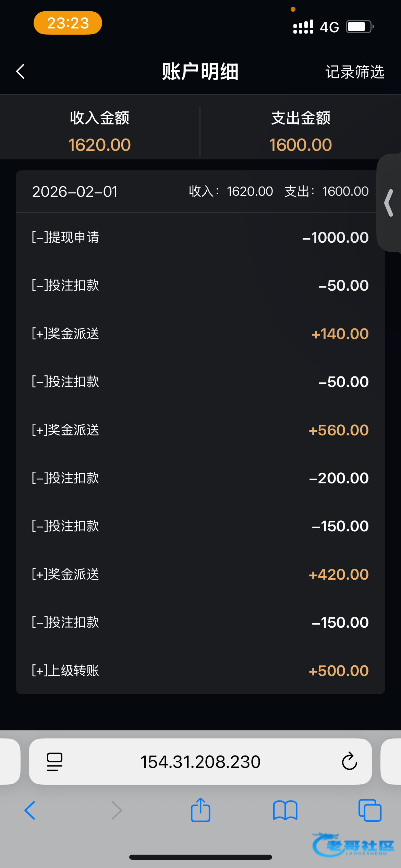Screen dimensions: 401x868
Task: Go back with Safari back arrow
Action: tap(30, 810)
